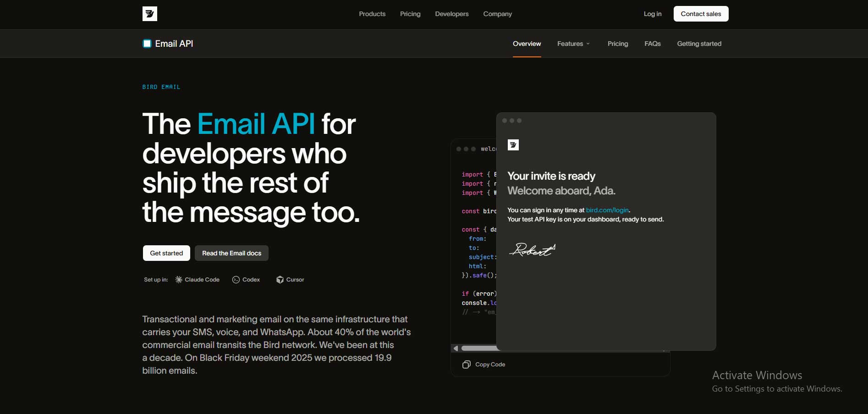Viewport: 868px width, 414px height.
Task: Click the 'Your test API key' sentence
Action: coord(586,219)
